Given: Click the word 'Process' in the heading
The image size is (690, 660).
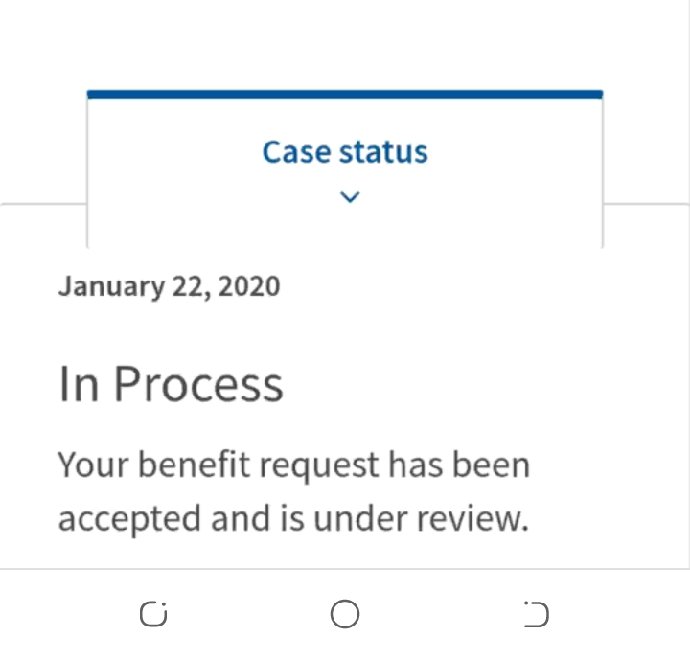Looking at the screenshot, I should [198, 384].
